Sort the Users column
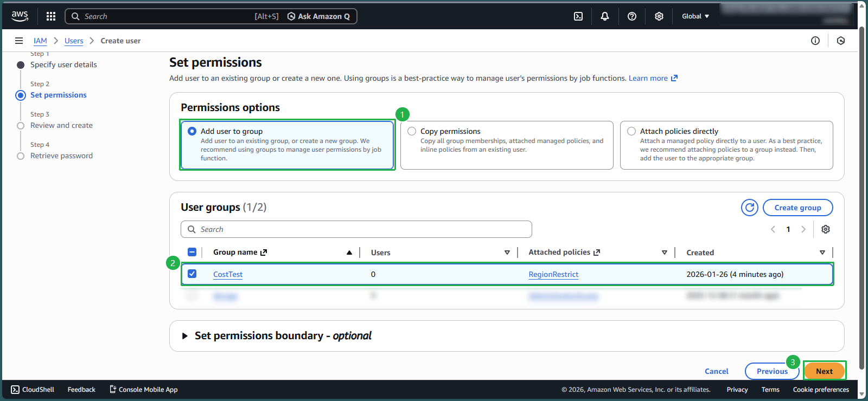Viewport: 868px width, 401px height. (507, 253)
